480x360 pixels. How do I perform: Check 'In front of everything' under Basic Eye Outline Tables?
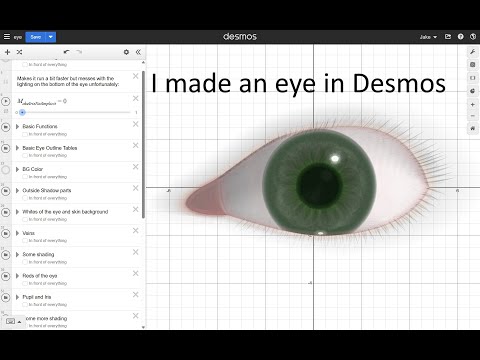point(25,155)
